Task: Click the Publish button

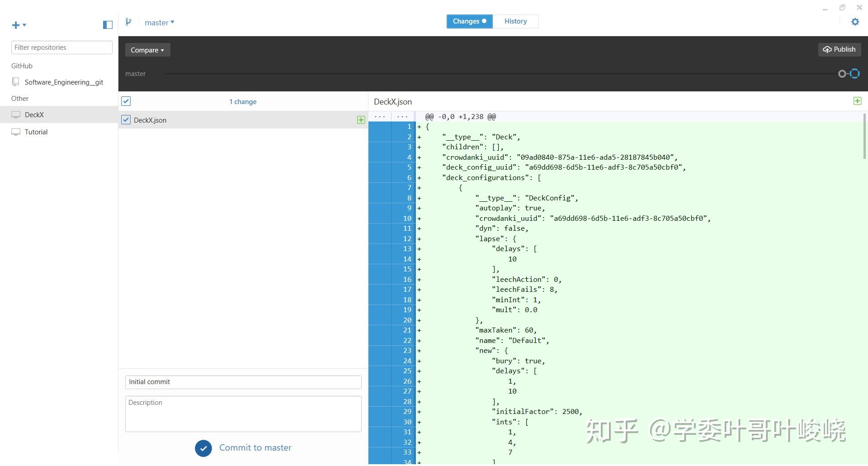Action: click(839, 49)
